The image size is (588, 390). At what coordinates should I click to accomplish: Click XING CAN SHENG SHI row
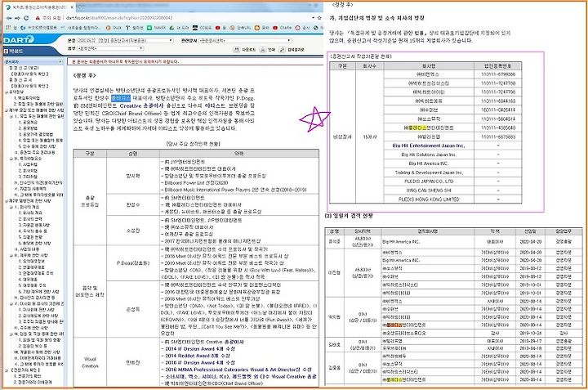(429, 191)
